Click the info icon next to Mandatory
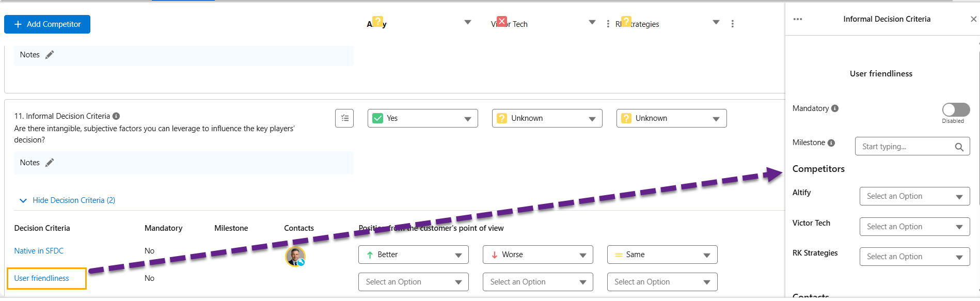 [x=835, y=108]
